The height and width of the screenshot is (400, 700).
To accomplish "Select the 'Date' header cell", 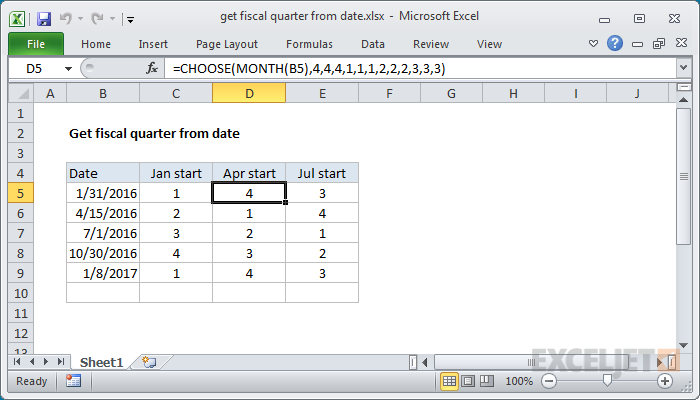I will pyautogui.click(x=103, y=173).
